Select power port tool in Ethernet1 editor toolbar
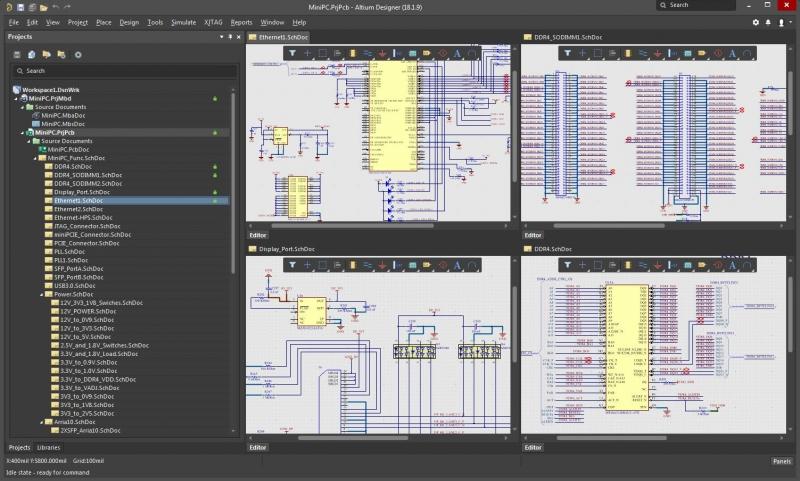The height and width of the screenshot is (481, 800). [x=382, y=53]
